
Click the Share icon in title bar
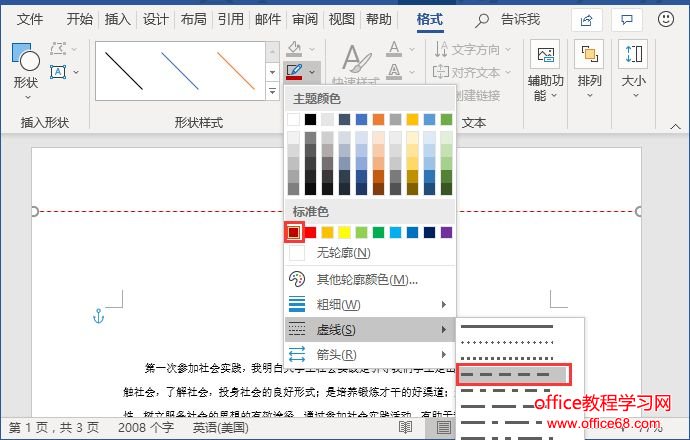pyautogui.click(x=584, y=19)
